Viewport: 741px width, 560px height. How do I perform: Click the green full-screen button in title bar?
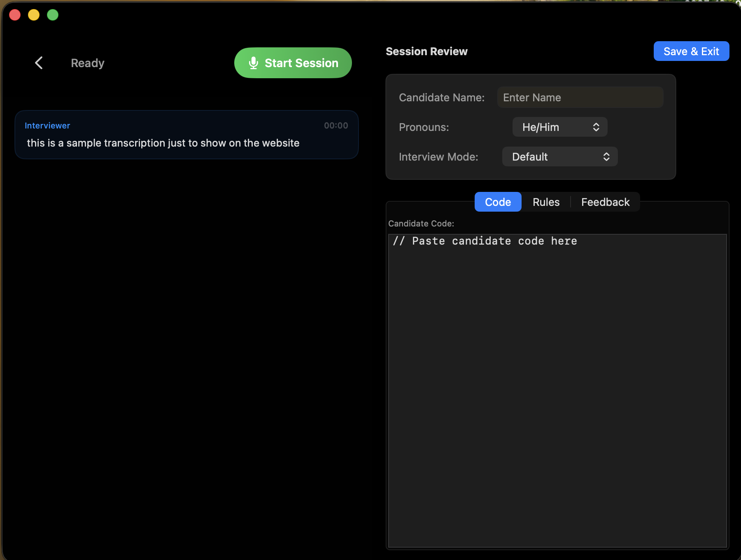[x=53, y=14]
